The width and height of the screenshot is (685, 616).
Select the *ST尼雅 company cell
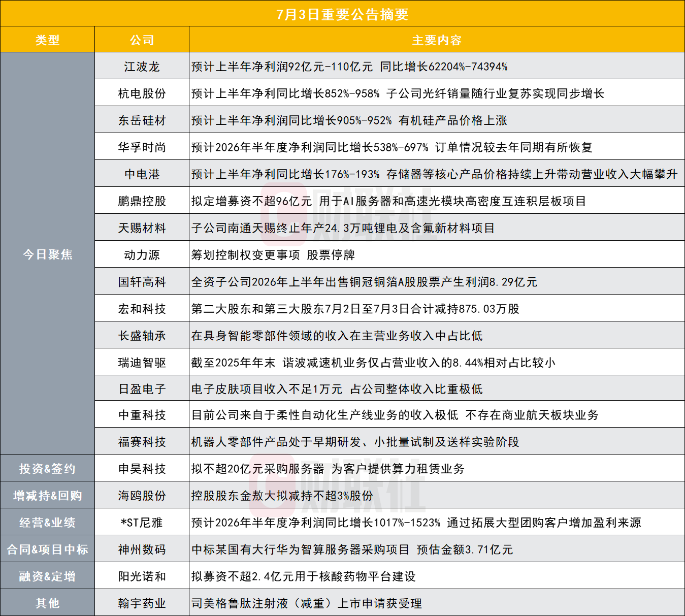(142, 522)
